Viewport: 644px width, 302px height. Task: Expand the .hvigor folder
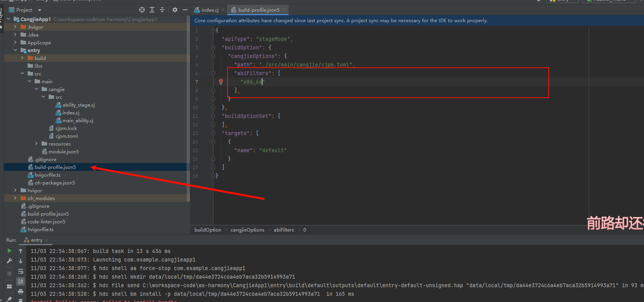pos(15,27)
